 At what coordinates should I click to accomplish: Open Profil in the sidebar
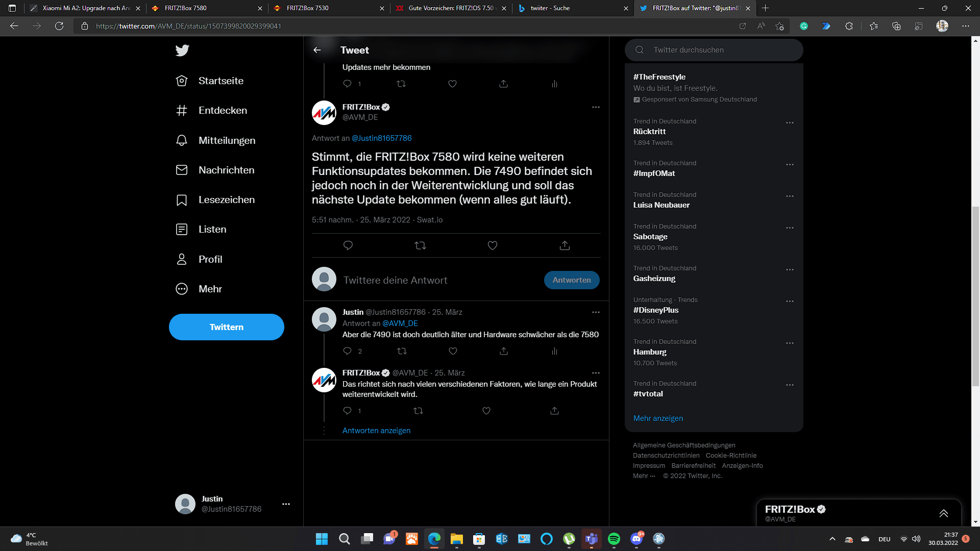coord(200,259)
